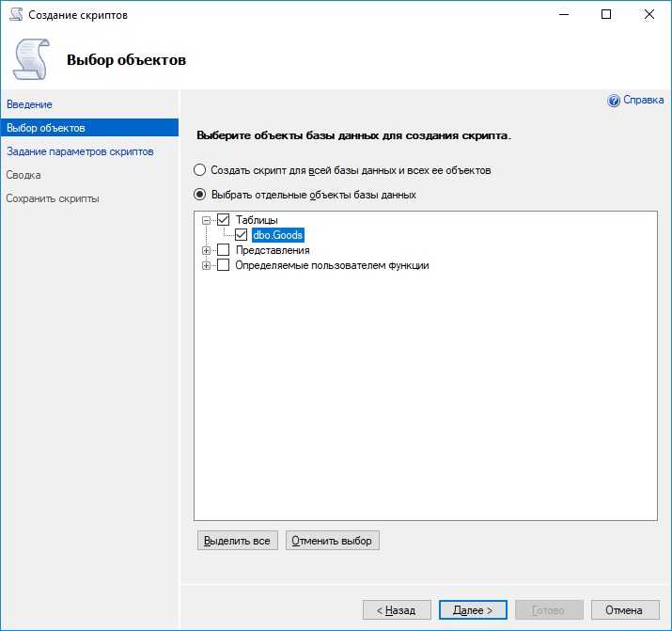Go to the Введение wizard step
Screen dimensions: 672x631
point(29,104)
